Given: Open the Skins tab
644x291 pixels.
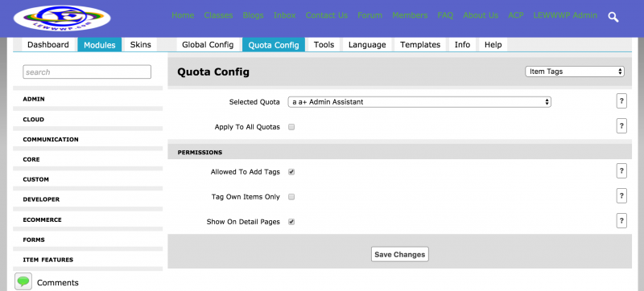Looking at the screenshot, I should pos(140,45).
